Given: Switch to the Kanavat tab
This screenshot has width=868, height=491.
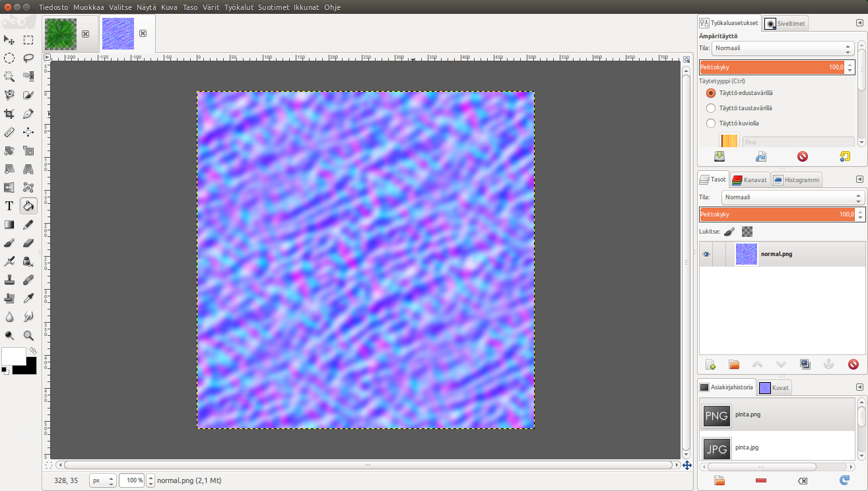Looking at the screenshot, I should (x=749, y=180).
